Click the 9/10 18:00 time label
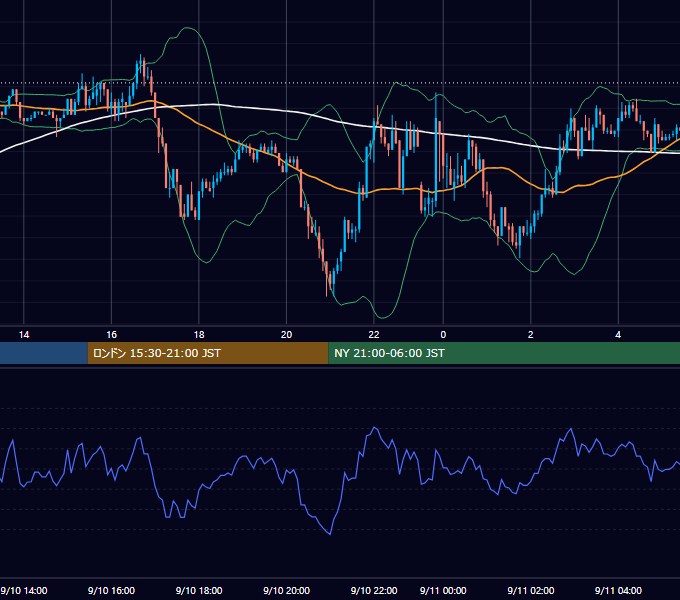 click(199, 590)
